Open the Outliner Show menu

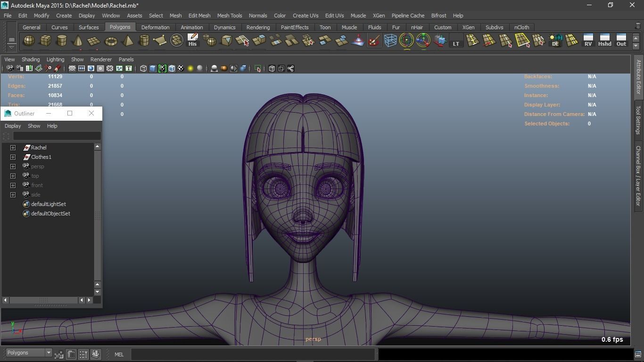[34, 126]
